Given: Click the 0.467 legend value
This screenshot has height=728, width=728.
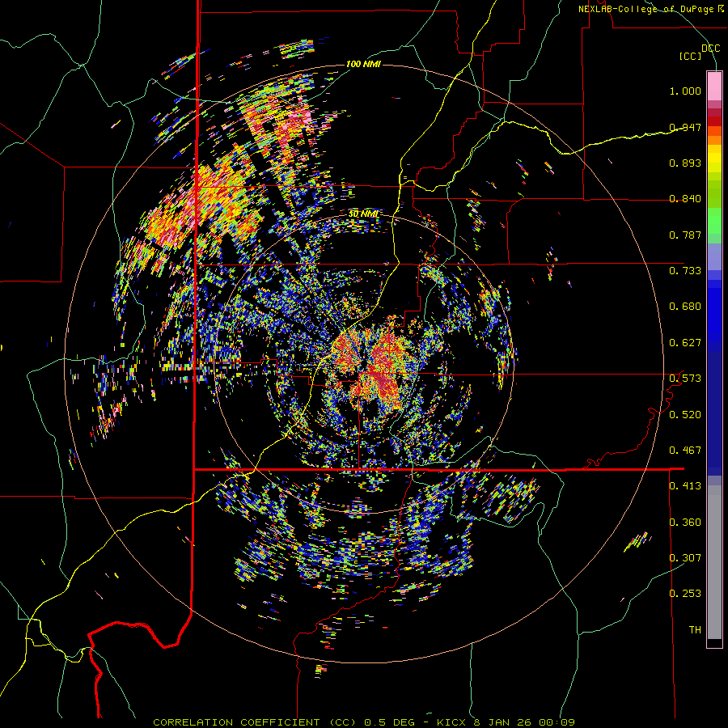Looking at the screenshot, I should tap(685, 451).
